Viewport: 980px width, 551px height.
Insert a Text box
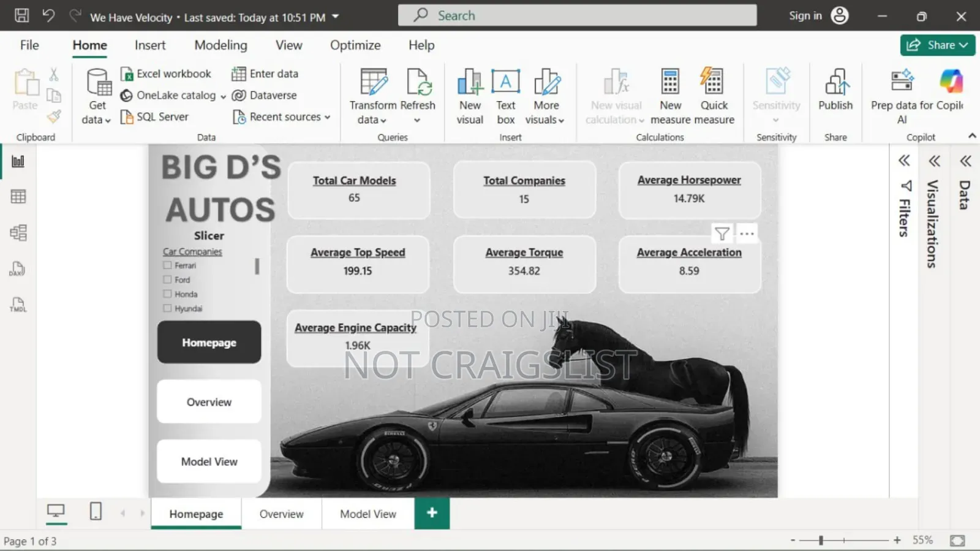[506, 96]
